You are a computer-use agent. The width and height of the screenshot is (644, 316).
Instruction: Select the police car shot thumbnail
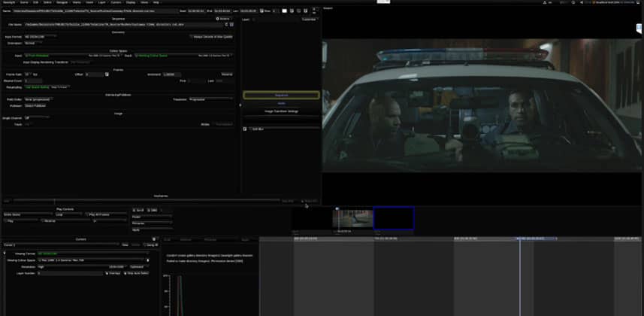click(x=352, y=218)
